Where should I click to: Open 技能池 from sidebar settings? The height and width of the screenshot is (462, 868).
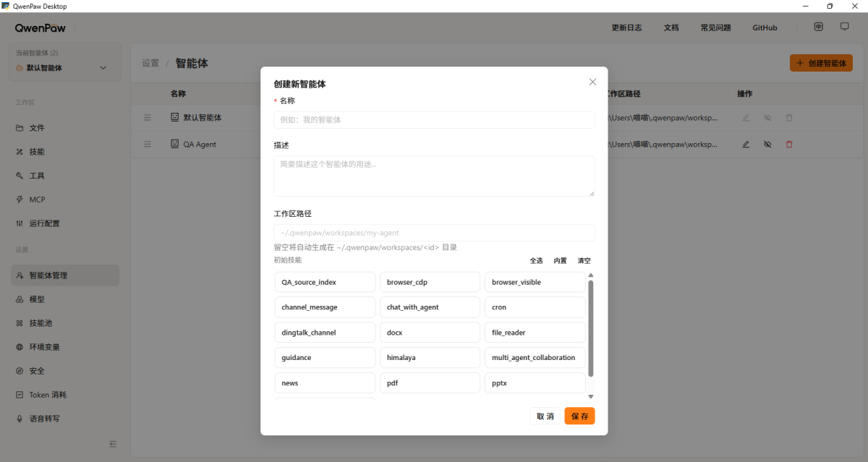[39, 323]
